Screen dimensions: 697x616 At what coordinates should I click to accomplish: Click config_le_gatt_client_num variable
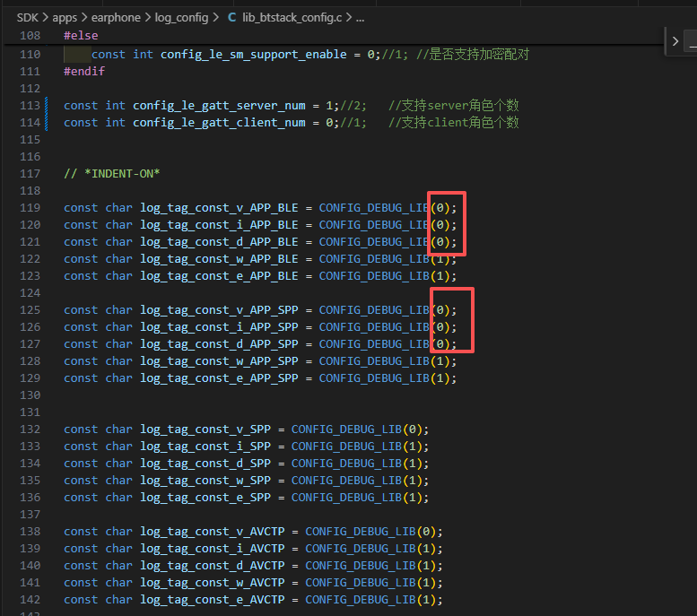pos(219,123)
